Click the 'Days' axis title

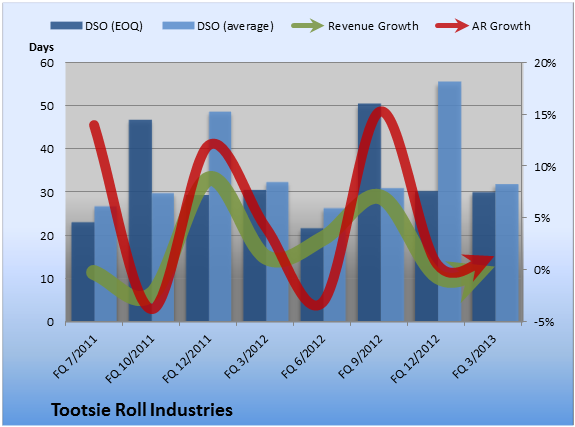click(41, 47)
